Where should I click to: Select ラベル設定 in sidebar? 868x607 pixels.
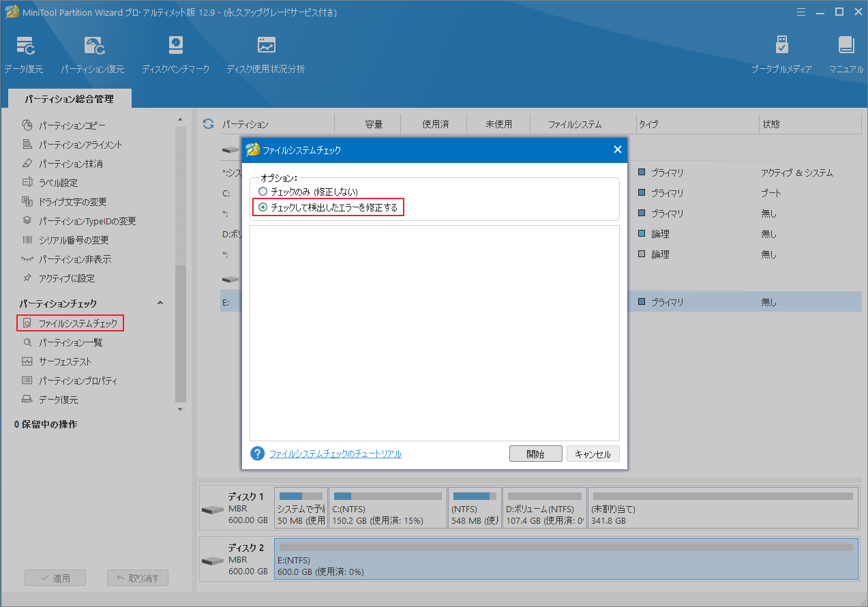click(x=50, y=183)
